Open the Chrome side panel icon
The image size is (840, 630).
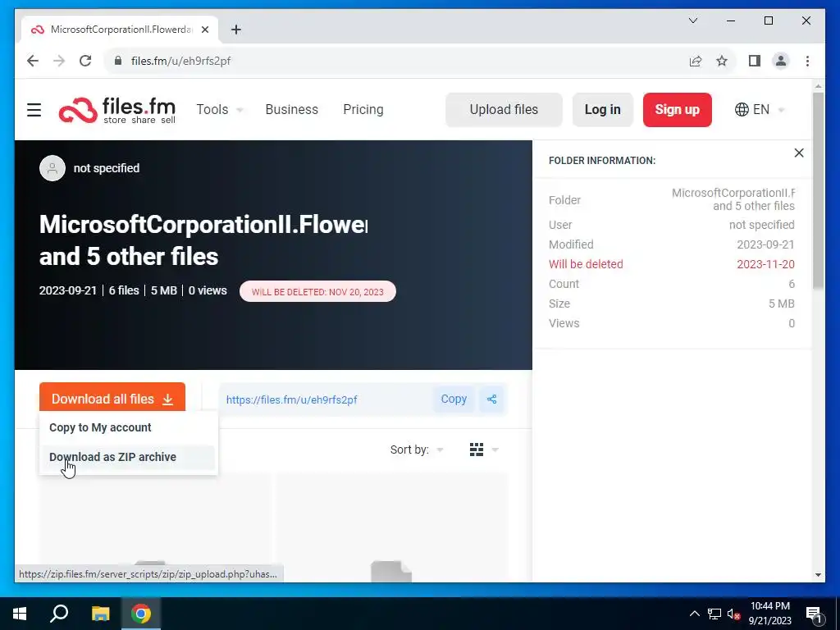pos(755,61)
